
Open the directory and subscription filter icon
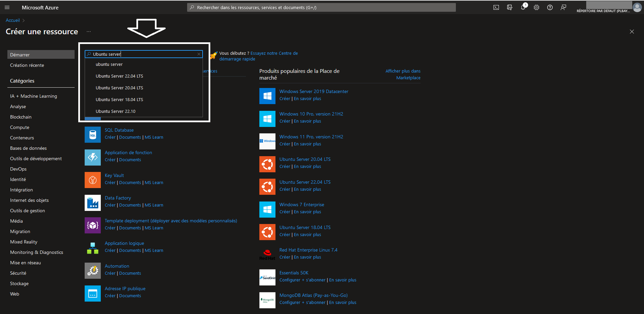(510, 7)
